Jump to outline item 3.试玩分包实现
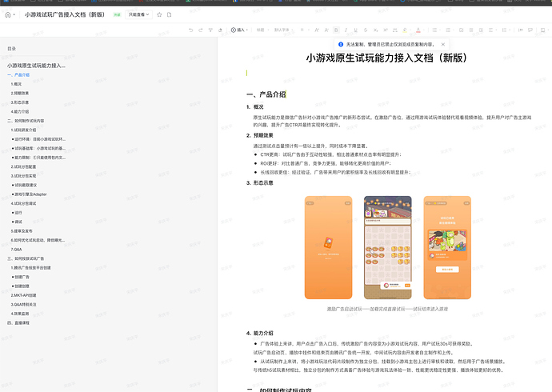Screen dimensions: 552x392 point(23,176)
